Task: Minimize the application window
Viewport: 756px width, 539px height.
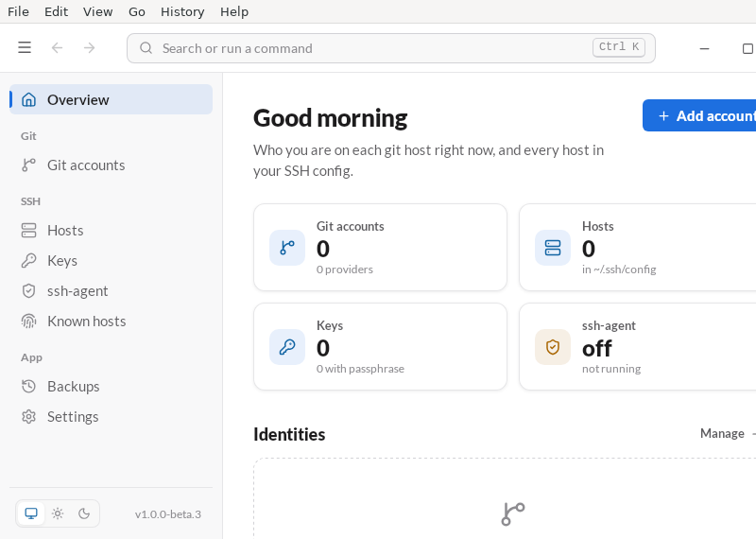Action: [x=704, y=48]
